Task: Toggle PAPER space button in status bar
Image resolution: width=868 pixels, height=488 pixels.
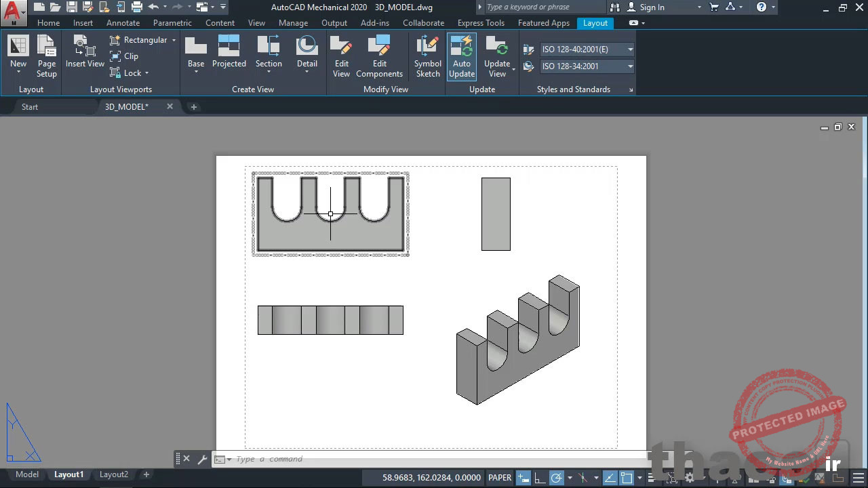Action: (x=500, y=477)
